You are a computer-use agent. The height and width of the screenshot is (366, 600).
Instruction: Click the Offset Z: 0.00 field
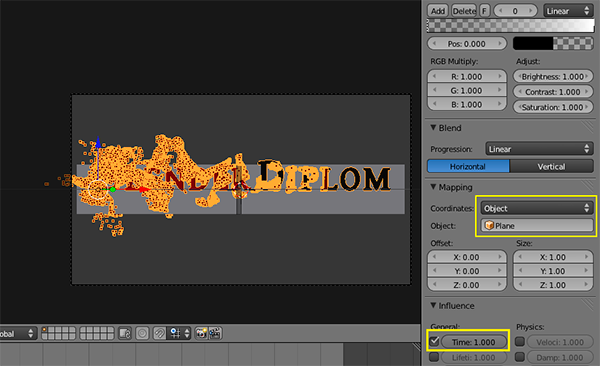tap(467, 284)
